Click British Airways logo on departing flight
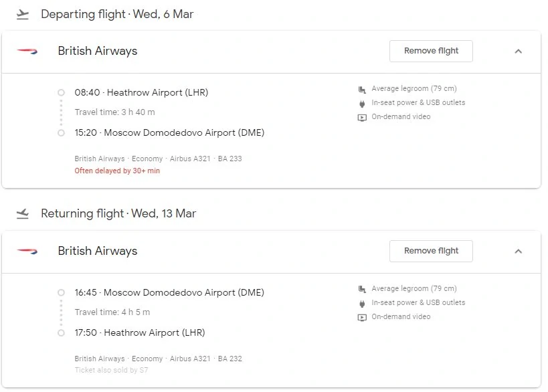The height and width of the screenshot is (392, 548). tap(27, 52)
